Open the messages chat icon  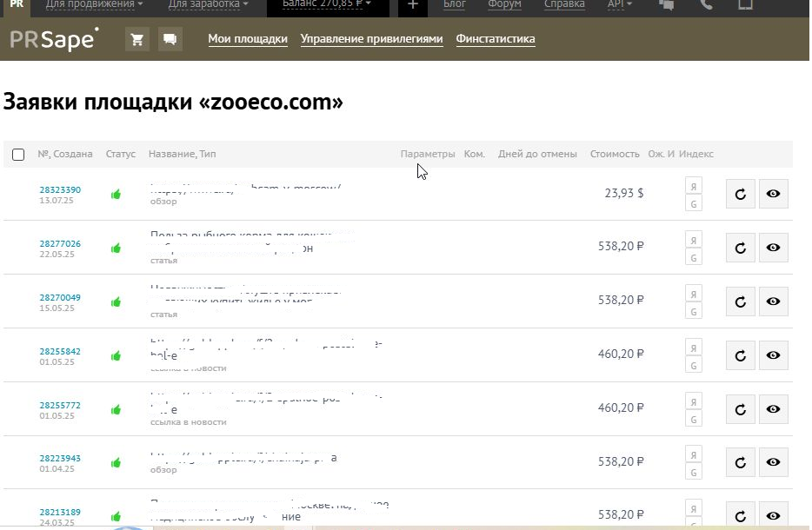(170, 39)
